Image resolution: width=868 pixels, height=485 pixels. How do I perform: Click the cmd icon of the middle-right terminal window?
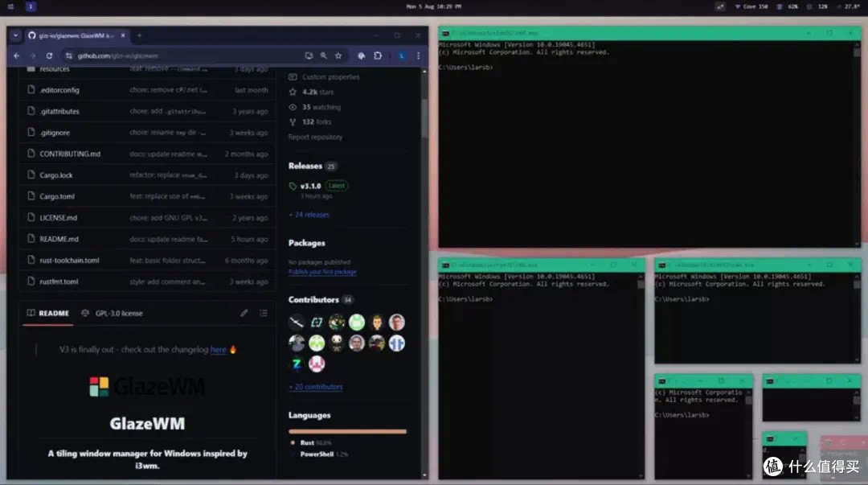point(661,265)
